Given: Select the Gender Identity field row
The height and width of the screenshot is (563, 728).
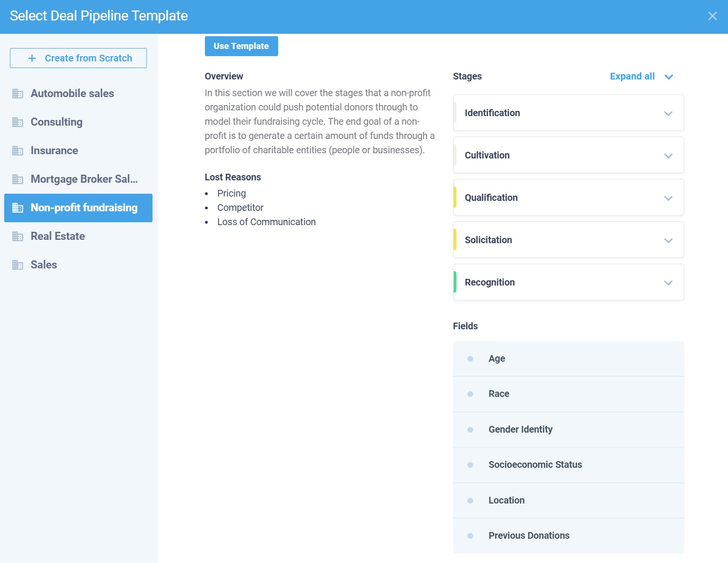Looking at the screenshot, I should point(568,429).
